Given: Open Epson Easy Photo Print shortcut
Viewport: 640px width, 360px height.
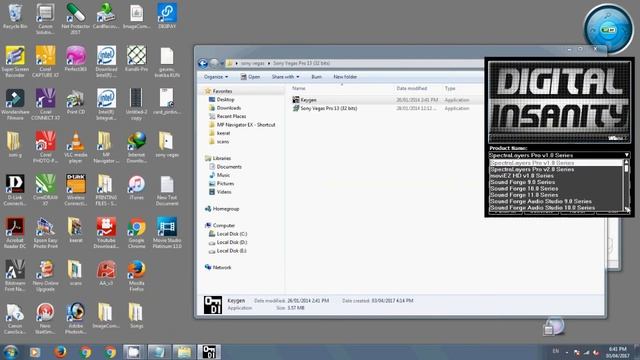Looking at the screenshot, I should point(45,233).
